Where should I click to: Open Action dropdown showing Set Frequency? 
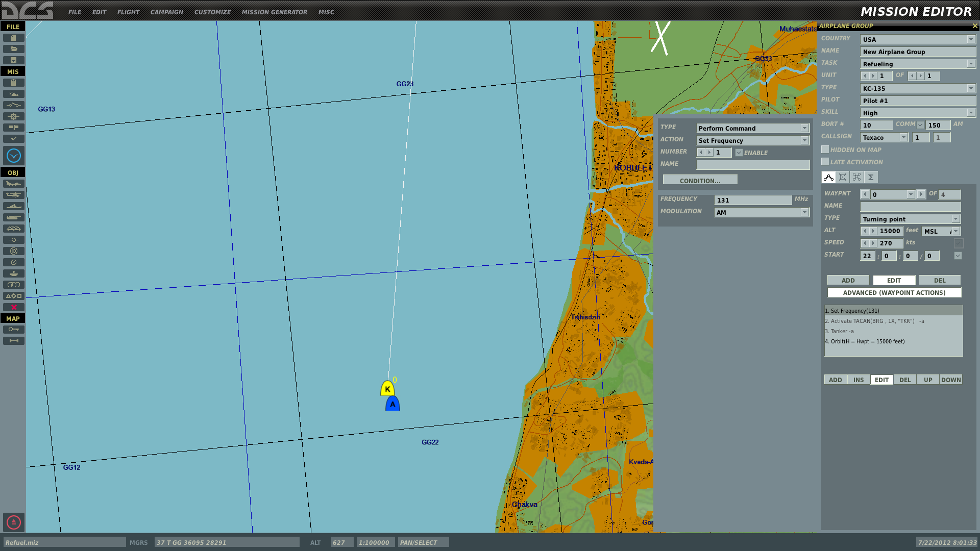click(x=753, y=140)
